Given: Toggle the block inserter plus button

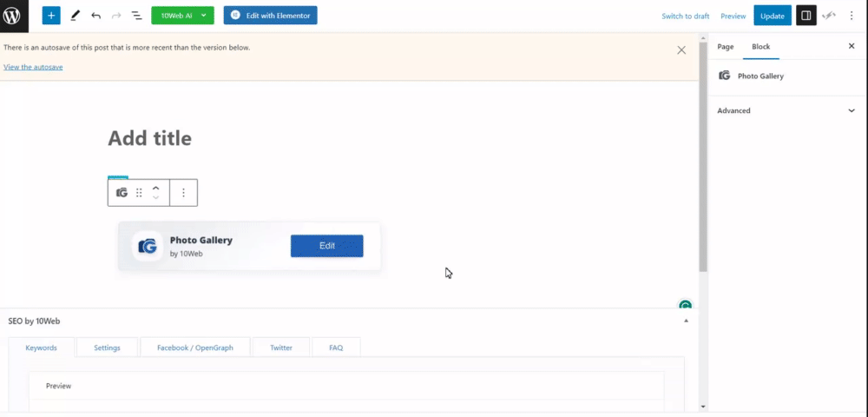Looking at the screenshot, I should click(51, 16).
